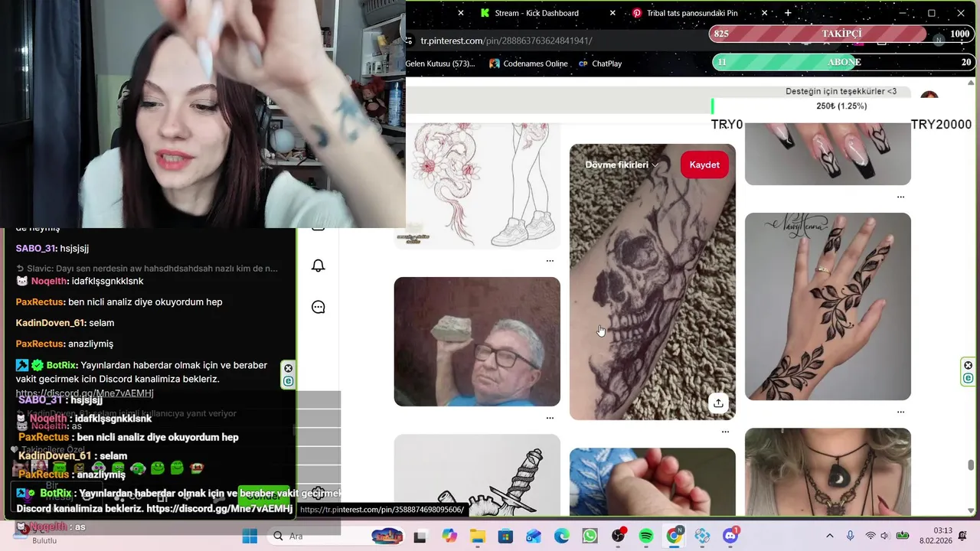This screenshot has width=980, height=551.
Task: Open the Gelen Kutusu bookmark
Action: pos(440,64)
